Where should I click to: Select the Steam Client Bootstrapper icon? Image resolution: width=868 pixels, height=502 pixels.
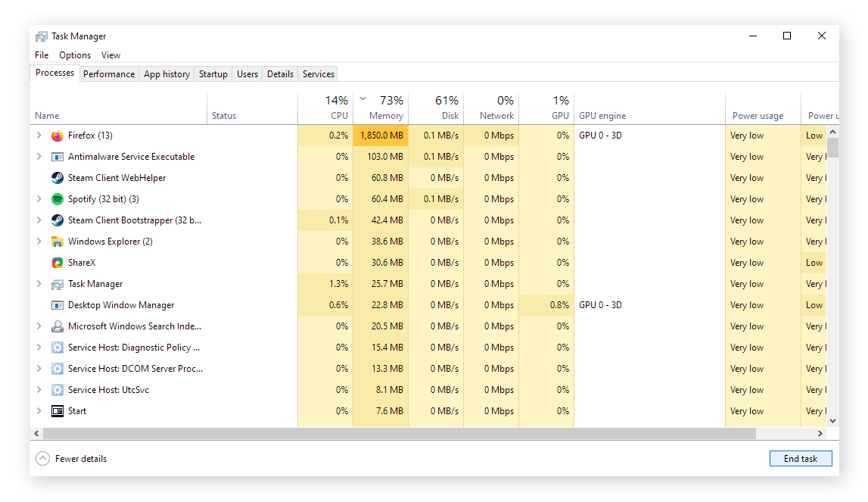coord(58,220)
